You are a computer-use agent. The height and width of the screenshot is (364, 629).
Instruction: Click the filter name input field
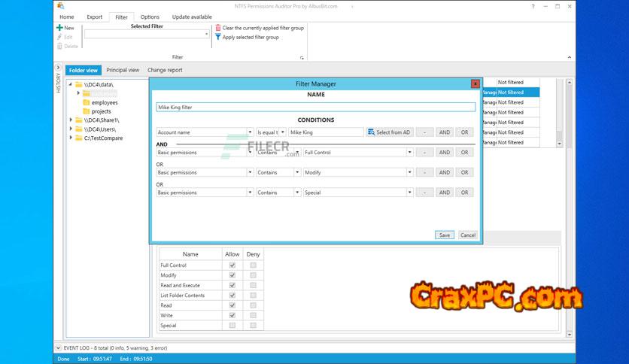coord(315,108)
